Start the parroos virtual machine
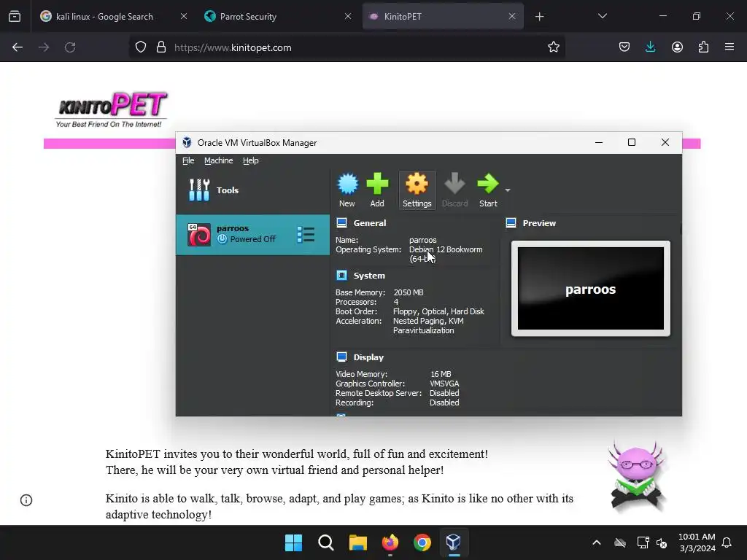Screen dimensions: 747x560 click(x=488, y=190)
